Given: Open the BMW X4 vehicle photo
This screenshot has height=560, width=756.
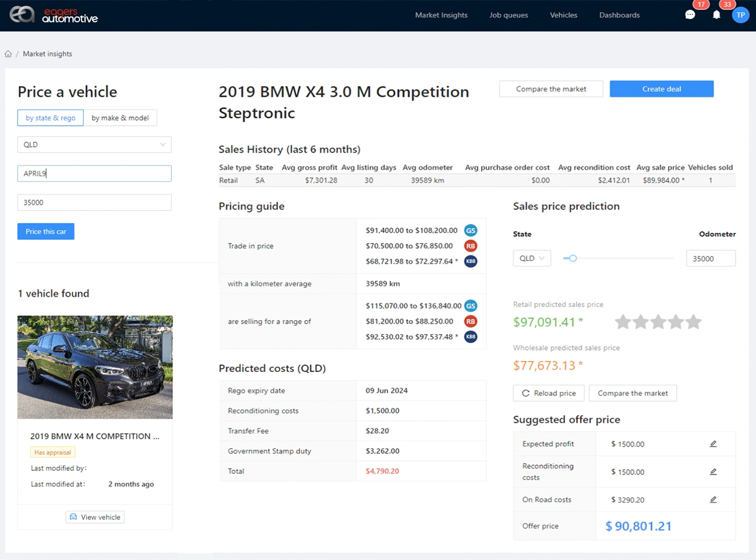Looking at the screenshot, I should (x=95, y=367).
